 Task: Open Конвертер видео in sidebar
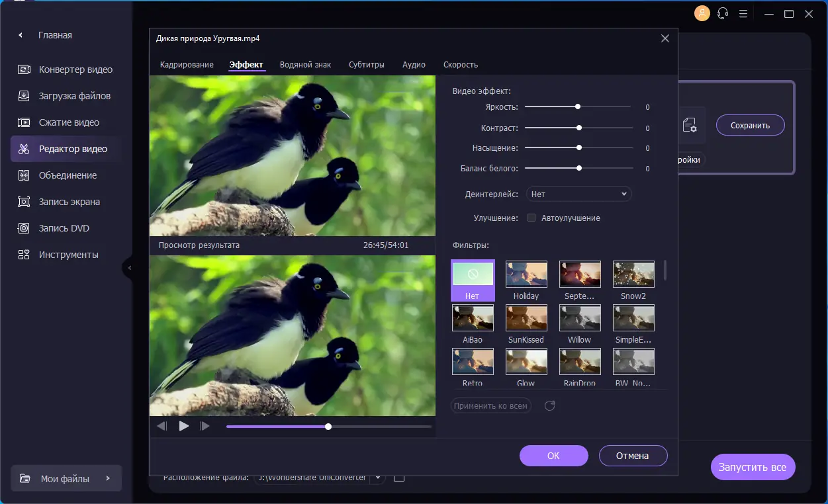66,69
